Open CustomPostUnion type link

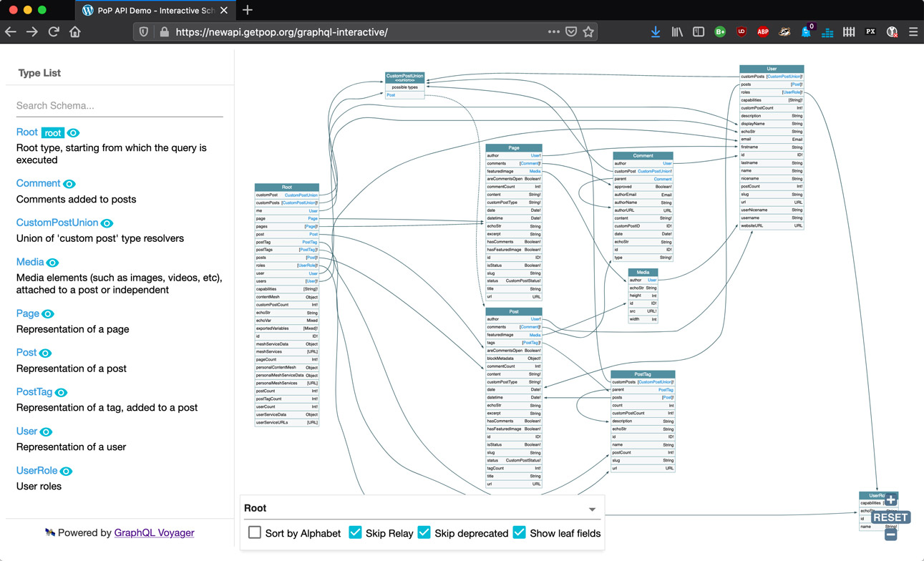[x=57, y=223]
